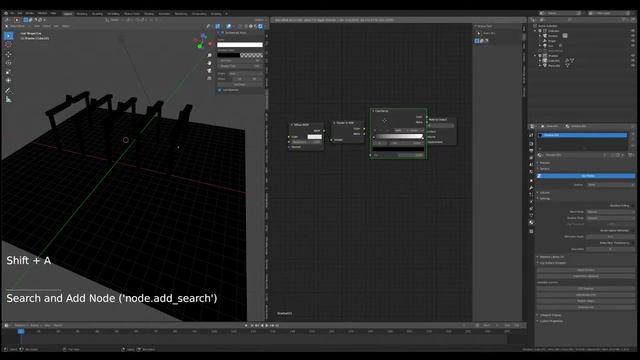The height and width of the screenshot is (360, 640).
Task: Toggle viewport overlays button
Action: coord(229,26)
